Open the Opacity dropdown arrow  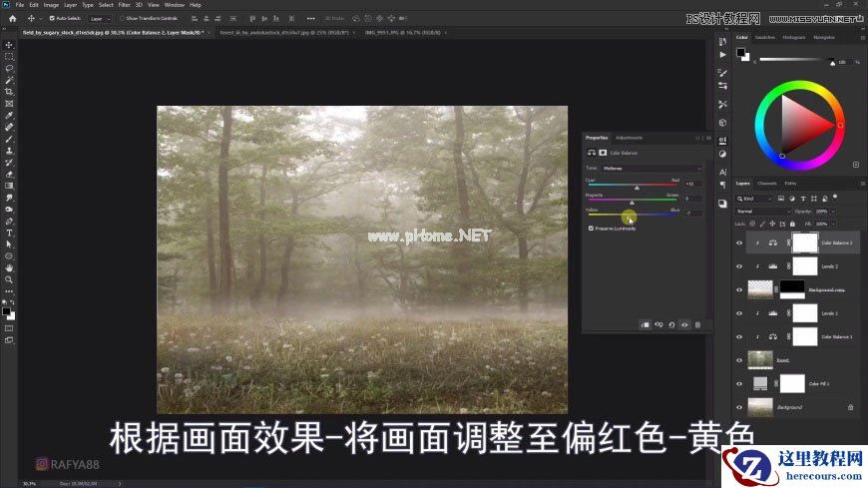pos(833,211)
